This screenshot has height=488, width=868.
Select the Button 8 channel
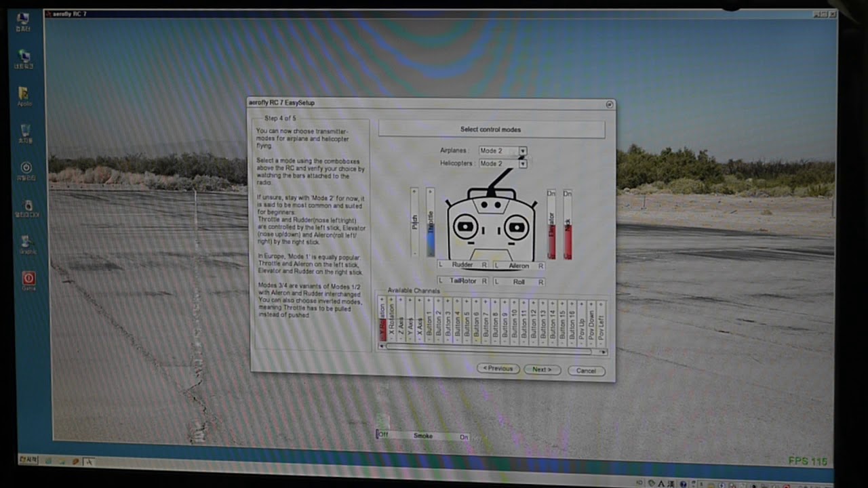pyautogui.click(x=496, y=321)
